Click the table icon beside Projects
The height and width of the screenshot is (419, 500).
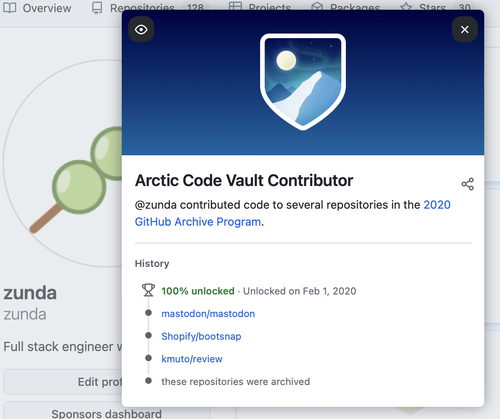point(235,7)
